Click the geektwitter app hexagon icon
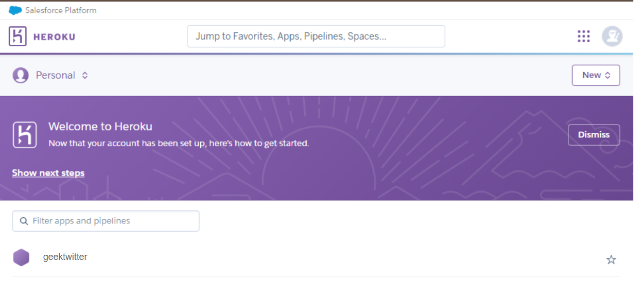 21,257
